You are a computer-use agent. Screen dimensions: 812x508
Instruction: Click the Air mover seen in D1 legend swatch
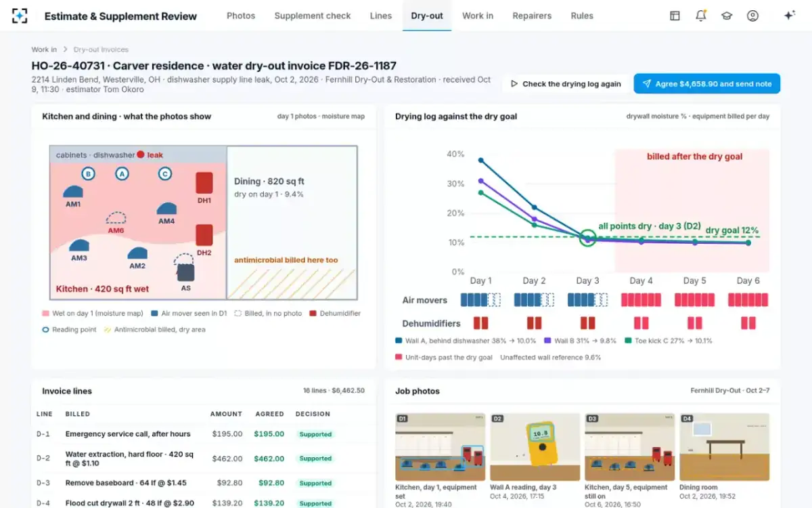click(x=155, y=314)
